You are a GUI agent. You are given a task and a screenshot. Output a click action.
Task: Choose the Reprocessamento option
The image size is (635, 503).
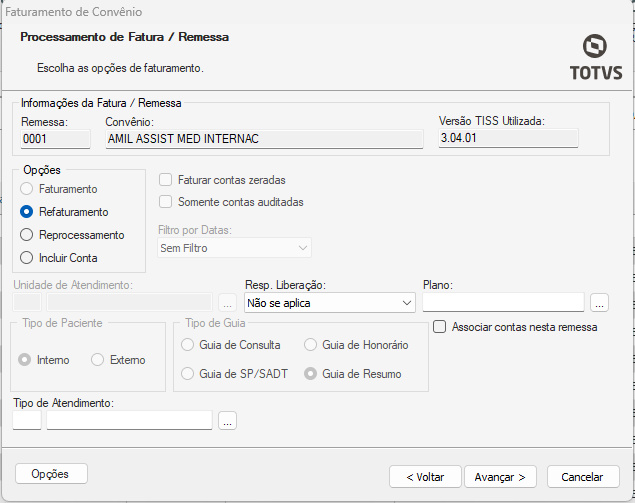[x=27, y=235]
